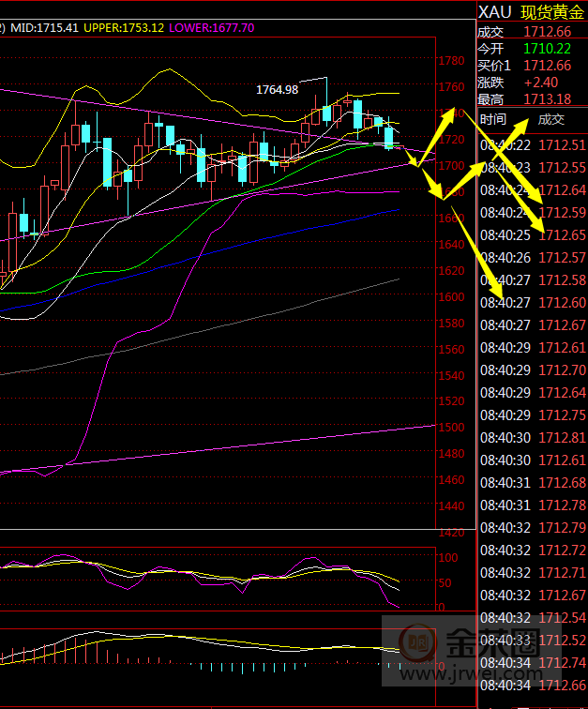588x709 pixels.
Task: Click the 成交 column header in tick list
Action: [550, 119]
